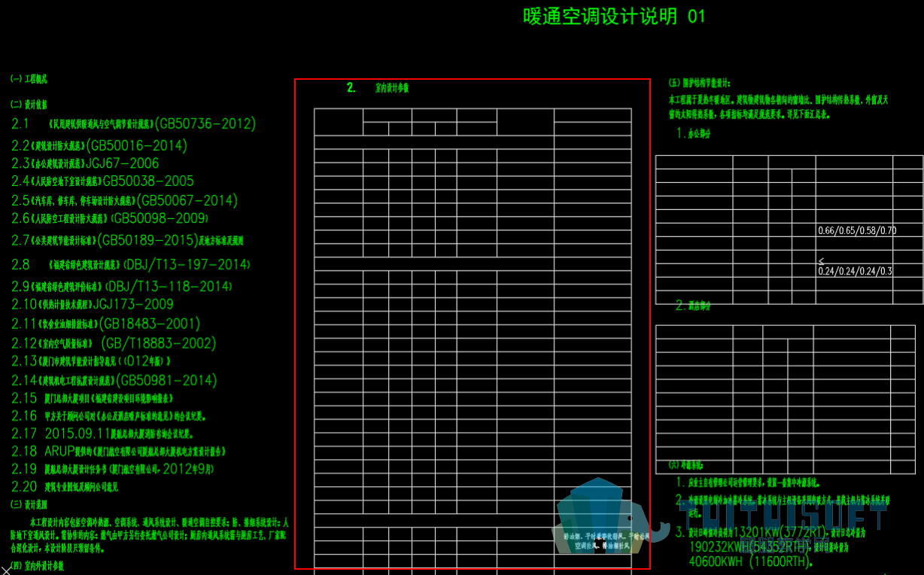Select the '(DBJ/T13-197-2014)' standard text
Viewport: 924px width, 575px height.
[187, 265]
